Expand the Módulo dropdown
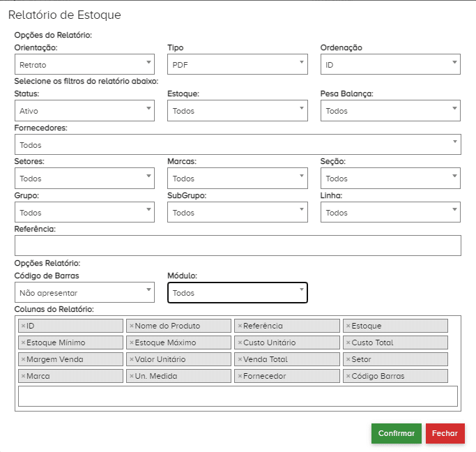This screenshot has height=452, width=476. click(237, 293)
